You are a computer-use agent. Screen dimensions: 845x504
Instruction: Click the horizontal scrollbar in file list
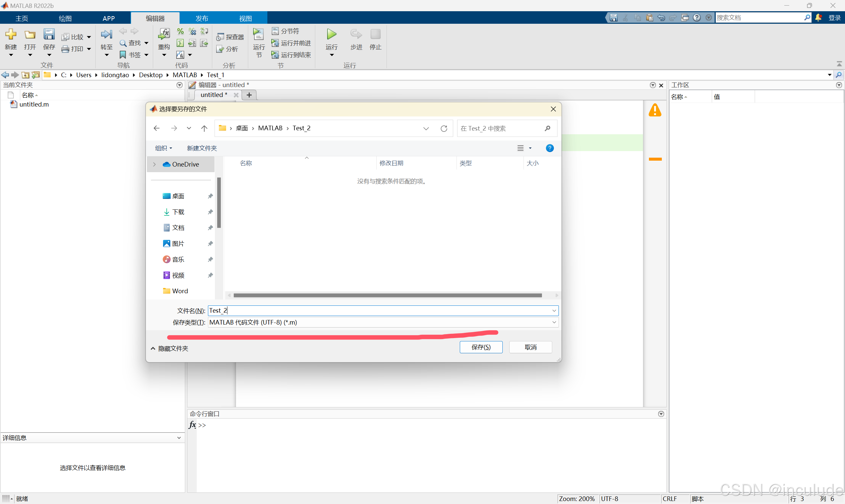point(388,296)
